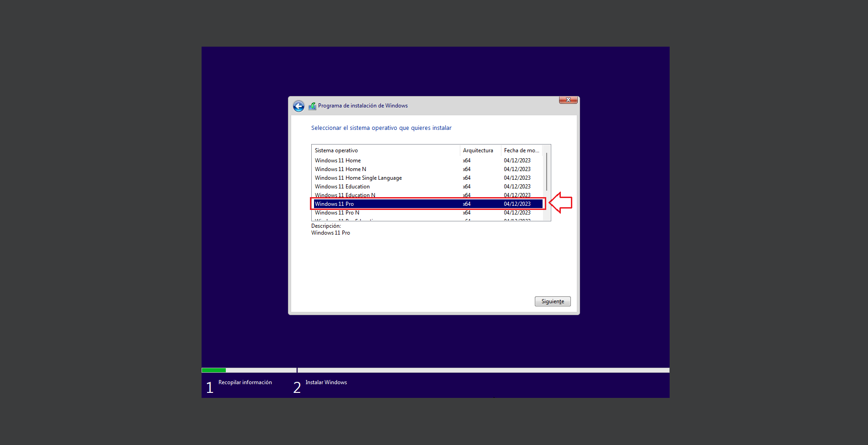Click the Sistema operativo column header
Screen dimensions: 868x445
coord(386,150)
